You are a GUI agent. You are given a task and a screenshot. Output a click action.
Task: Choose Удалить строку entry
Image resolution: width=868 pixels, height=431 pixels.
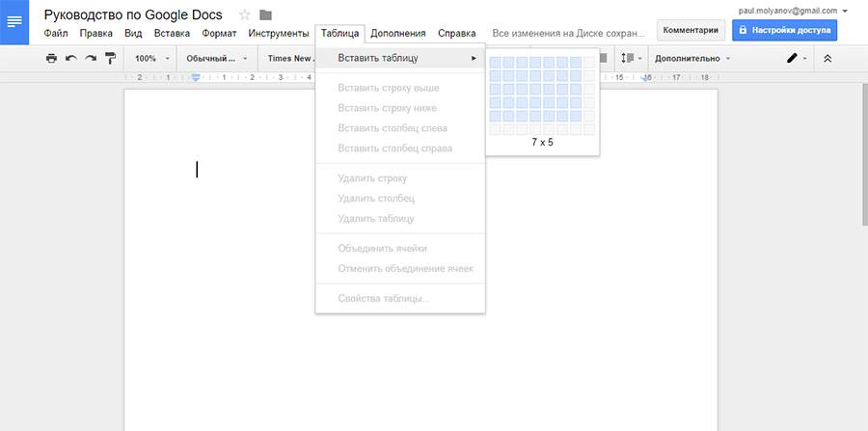pos(400,178)
